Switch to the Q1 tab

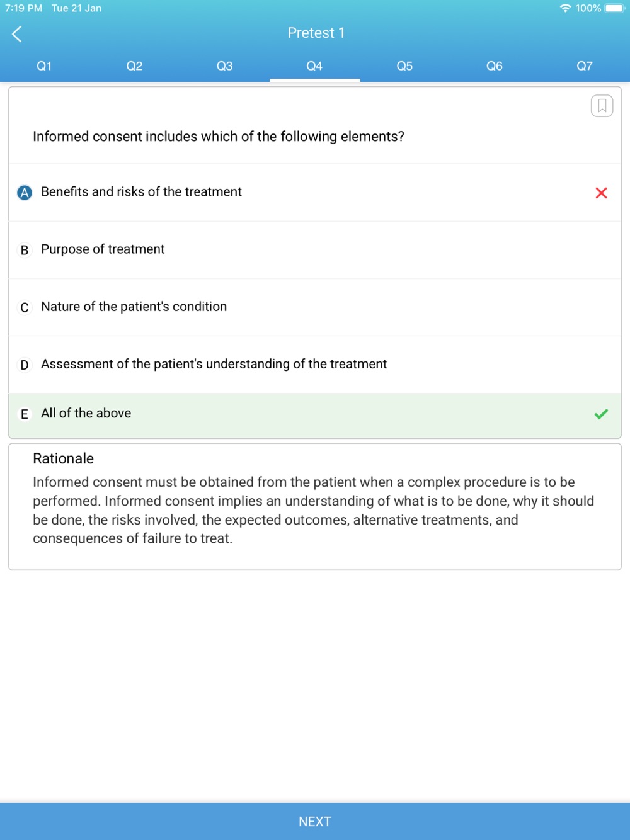pyautogui.click(x=44, y=66)
